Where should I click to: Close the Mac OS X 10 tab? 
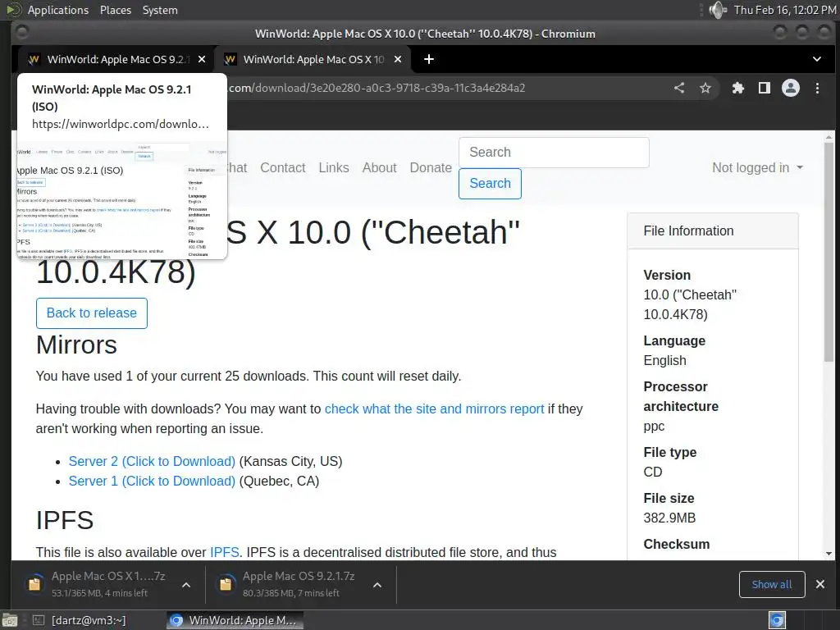point(398,59)
